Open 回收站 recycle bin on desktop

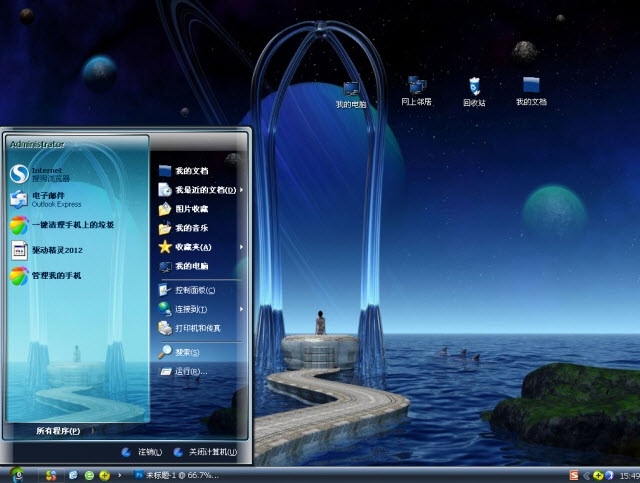pos(474,92)
